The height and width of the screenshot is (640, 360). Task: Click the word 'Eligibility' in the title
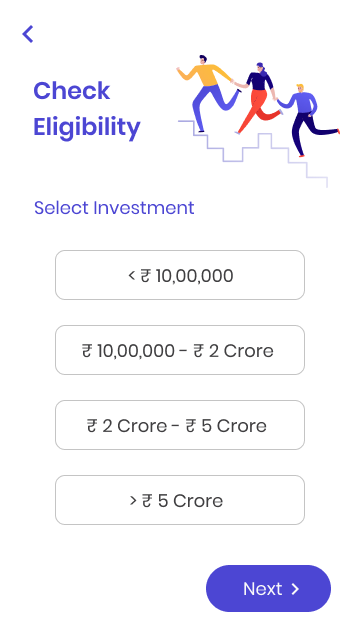[87, 127]
